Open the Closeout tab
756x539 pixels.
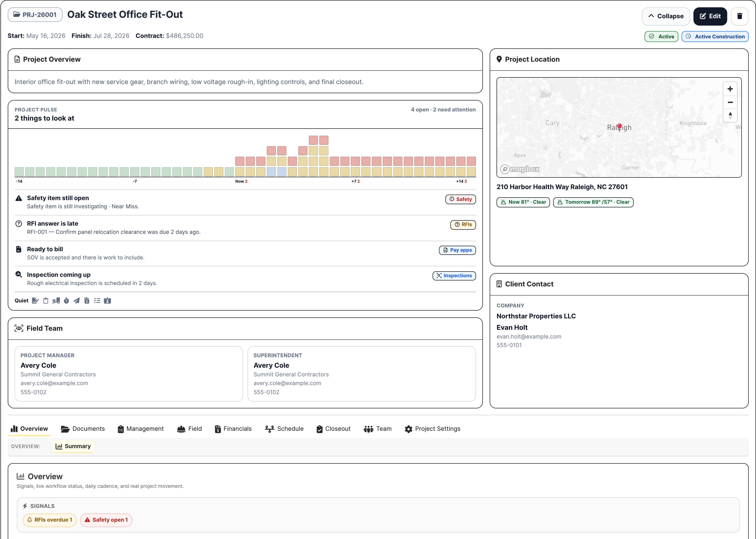click(333, 428)
